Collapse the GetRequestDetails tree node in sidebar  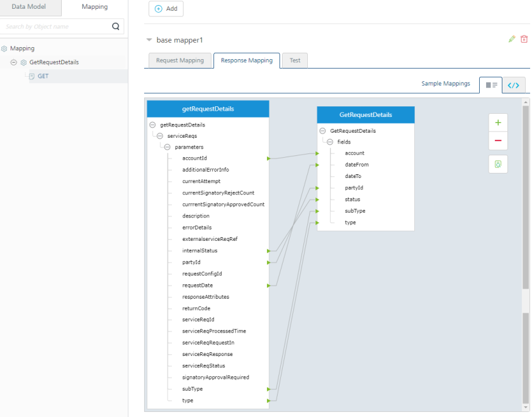click(x=14, y=62)
